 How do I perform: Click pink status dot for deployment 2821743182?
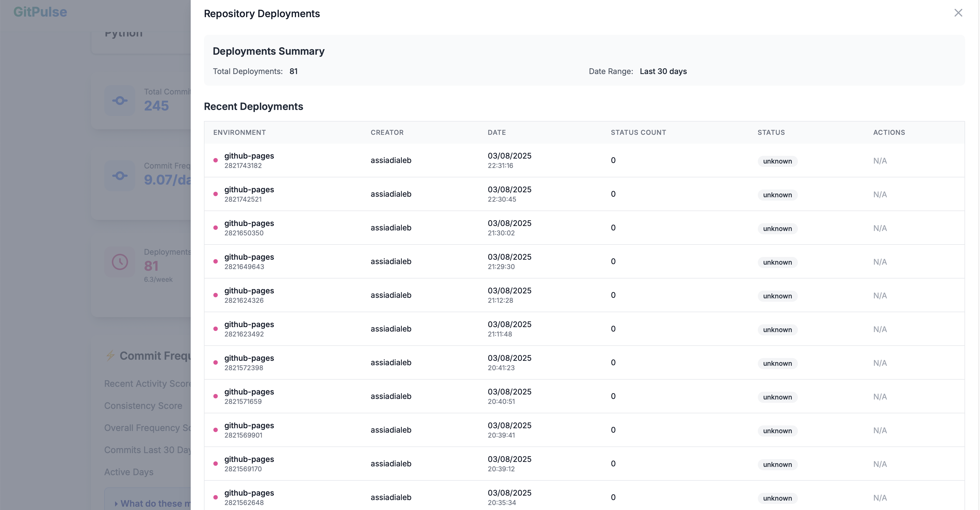coord(216,161)
